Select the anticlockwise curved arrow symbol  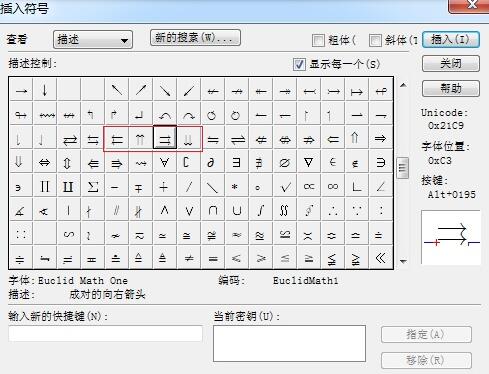pyautogui.click(x=165, y=114)
